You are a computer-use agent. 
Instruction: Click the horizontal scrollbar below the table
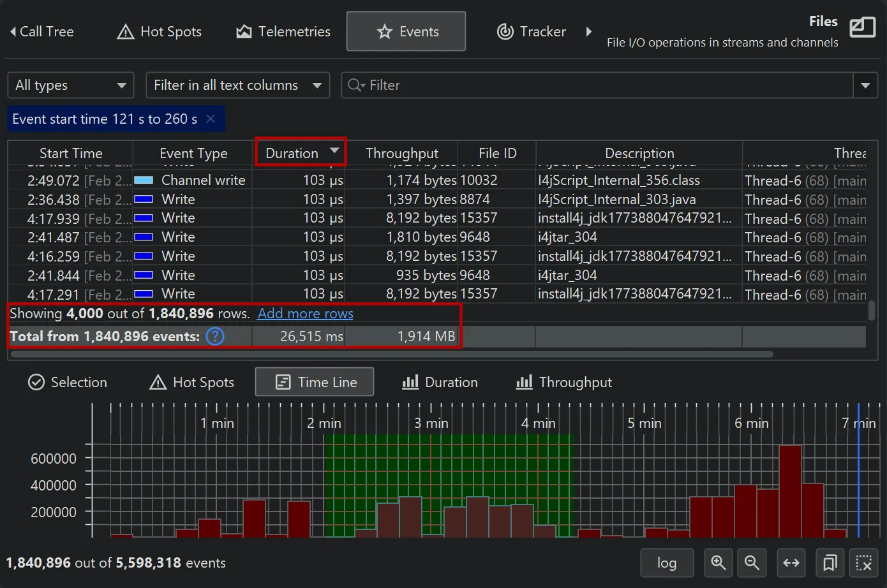click(x=383, y=354)
